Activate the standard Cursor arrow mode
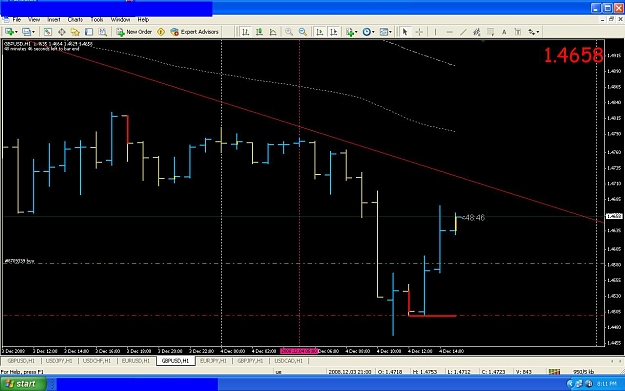The image size is (625, 391). click(405, 32)
